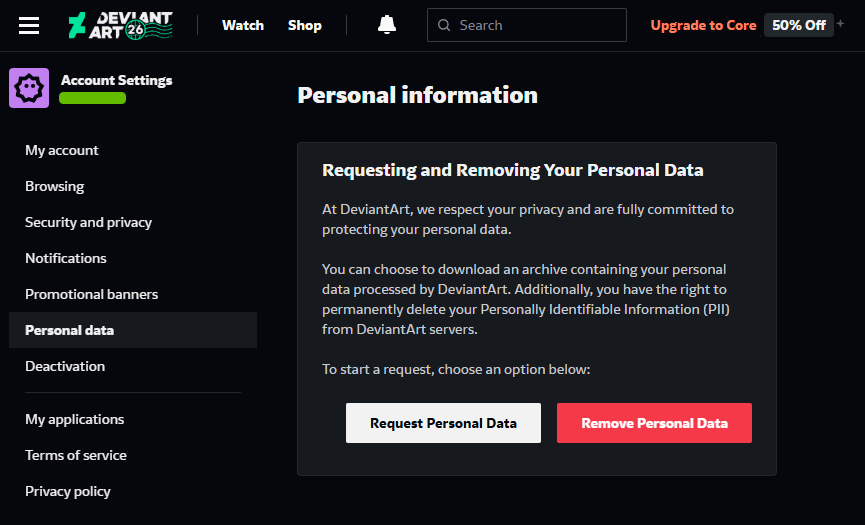This screenshot has width=865, height=525.
Task: Click the 50% Off badge
Action: [x=799, y=25]
